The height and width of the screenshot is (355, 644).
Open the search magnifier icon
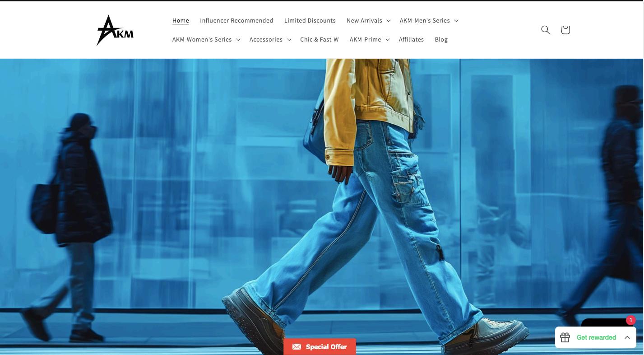pos(545,30)
